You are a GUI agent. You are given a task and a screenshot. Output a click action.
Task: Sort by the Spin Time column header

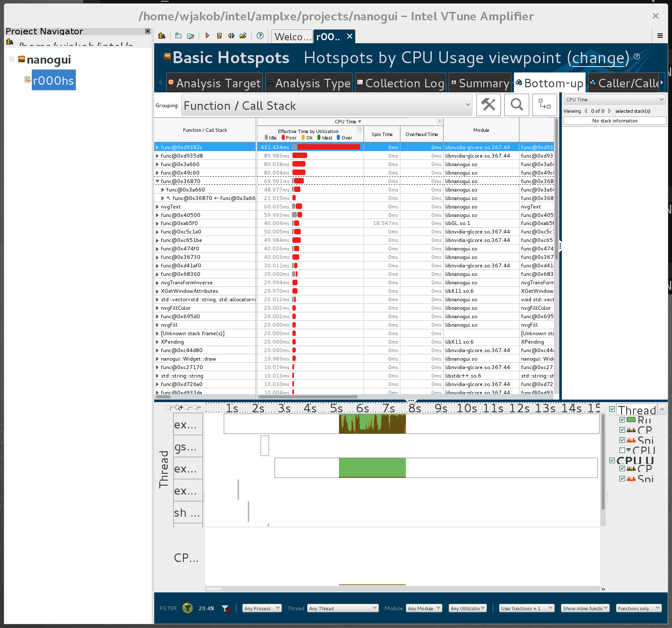point(382,134)
